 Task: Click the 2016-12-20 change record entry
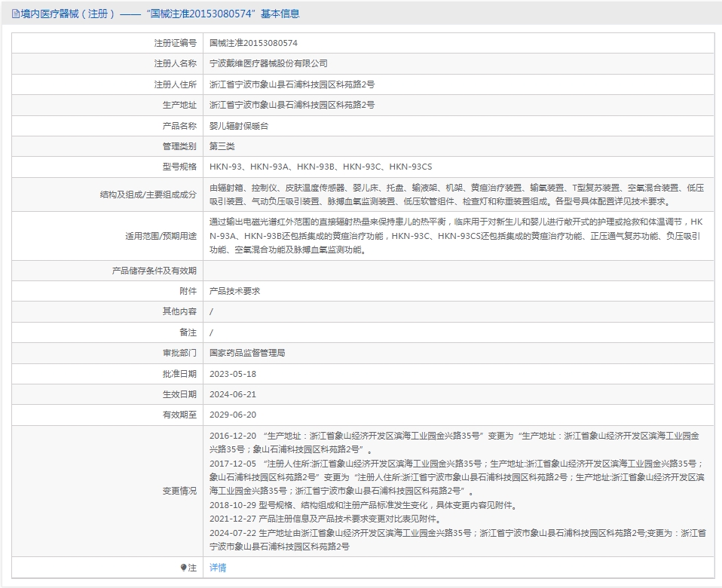coord(455,443)
